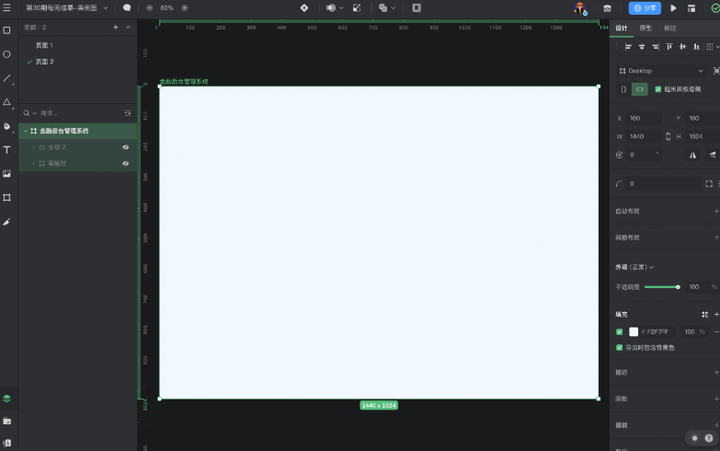Align selection to top edge

click(x=669, y=46)
